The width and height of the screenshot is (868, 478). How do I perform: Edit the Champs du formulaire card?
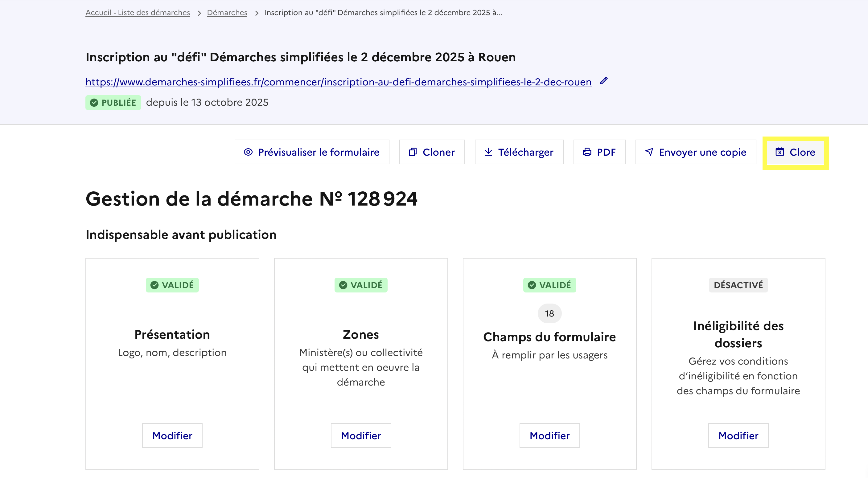tap(549, 435)
